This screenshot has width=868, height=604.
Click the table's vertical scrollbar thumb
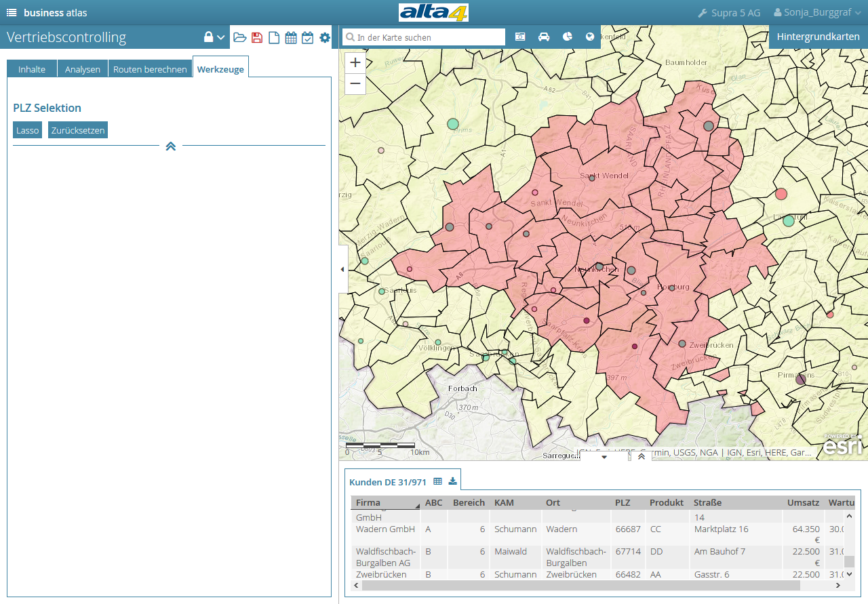[849, 561]
